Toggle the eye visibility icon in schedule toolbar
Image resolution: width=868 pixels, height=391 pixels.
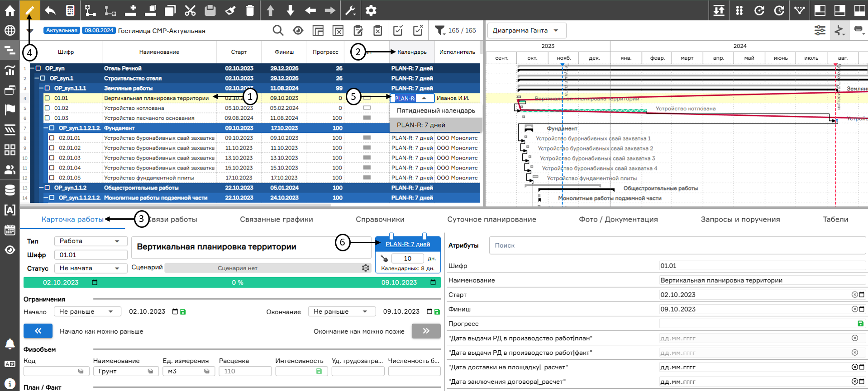tap(298, 30)
